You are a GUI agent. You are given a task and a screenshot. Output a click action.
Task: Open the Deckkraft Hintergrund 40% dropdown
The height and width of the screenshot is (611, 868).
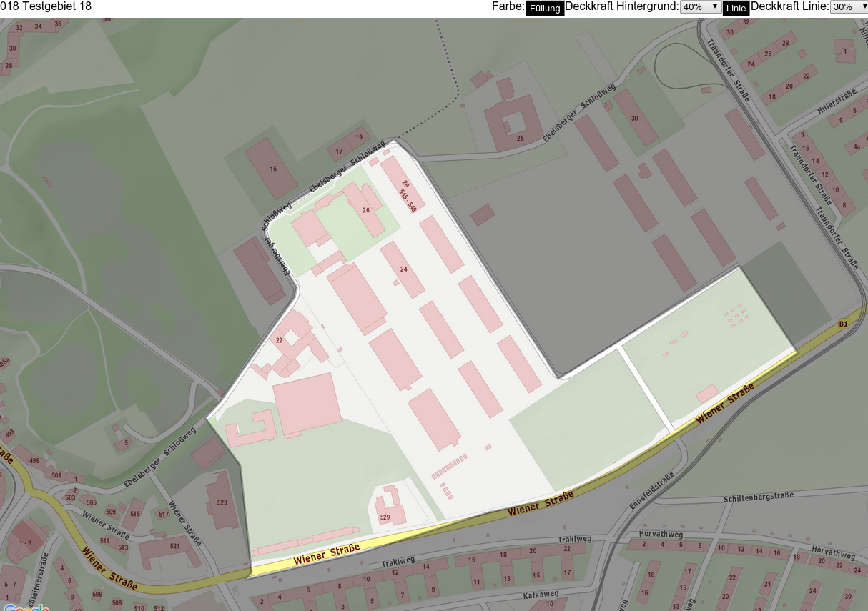pyautogui.click(x=701, y=6)
